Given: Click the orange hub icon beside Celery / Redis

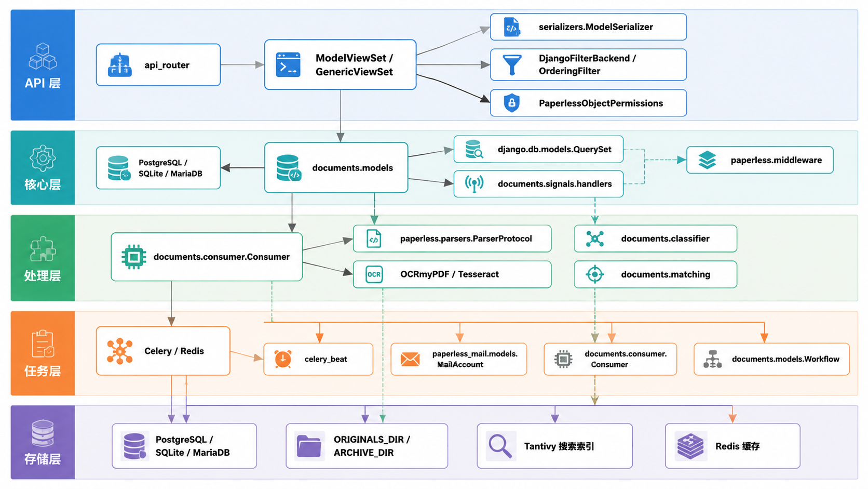Looking at the screenshot, I should coord(120,351).
